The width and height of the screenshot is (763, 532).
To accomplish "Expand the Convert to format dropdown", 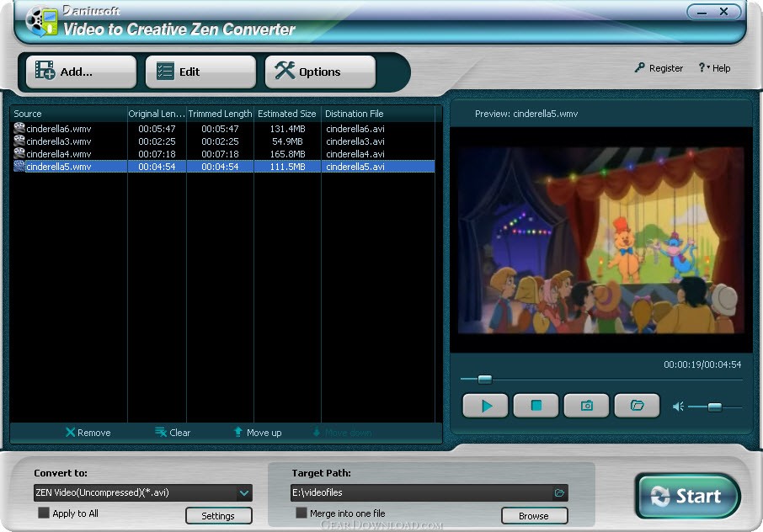I will click(x=243, y=493).
